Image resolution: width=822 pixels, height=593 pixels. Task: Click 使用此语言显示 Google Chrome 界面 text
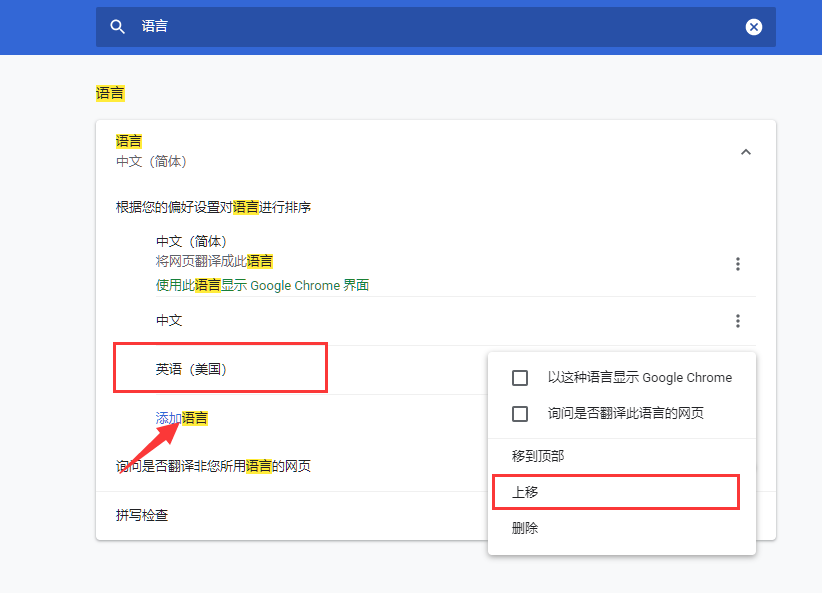tap(262, 285)
